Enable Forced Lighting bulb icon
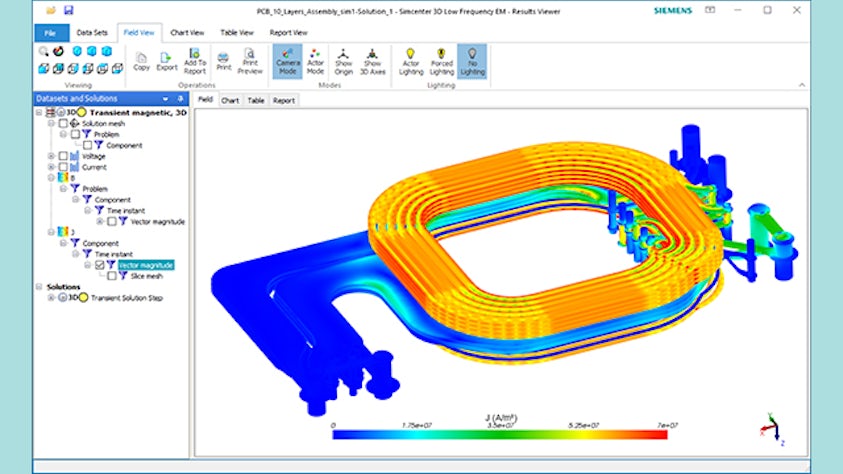 point(441,61)
